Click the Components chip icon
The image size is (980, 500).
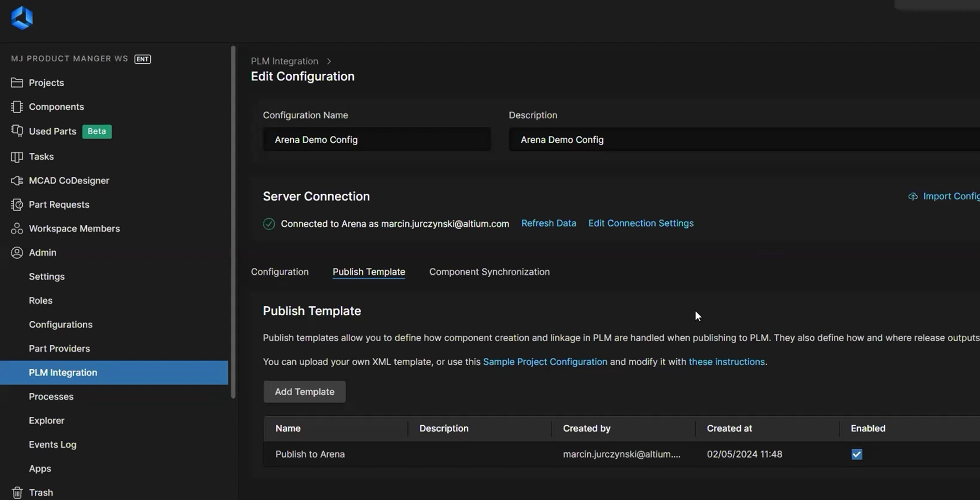tap(17, 106)
